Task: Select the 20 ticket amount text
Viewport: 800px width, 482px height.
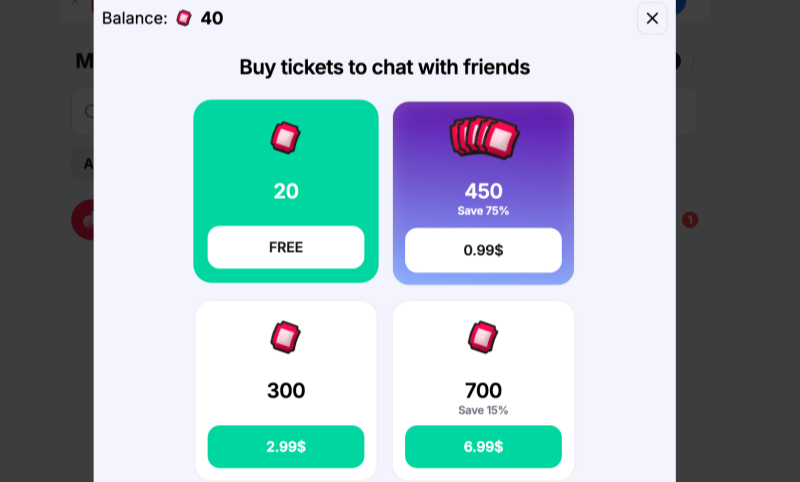Action: pos(286,191)
